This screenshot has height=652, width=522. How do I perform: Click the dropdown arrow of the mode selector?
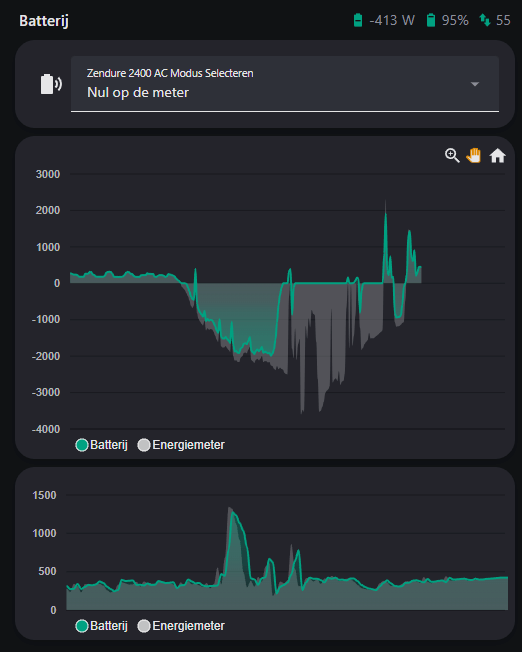pos(475,84)
